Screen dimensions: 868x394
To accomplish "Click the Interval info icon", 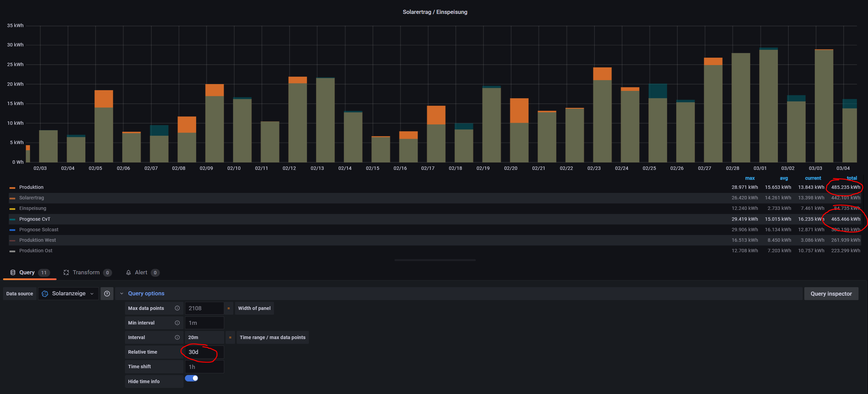I will pyautogui.click(x=177, y=337).
